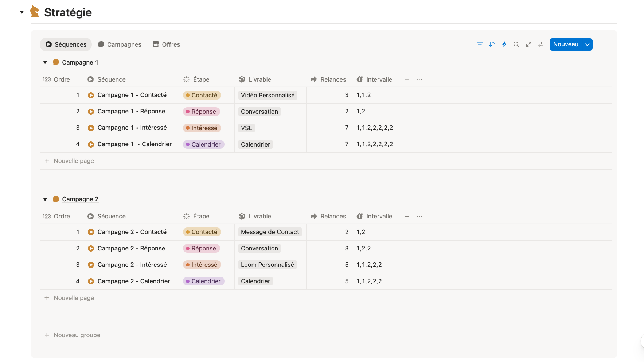Switch to the Campagnes tab
Screen dimensions: 644x362
[120, 44]
